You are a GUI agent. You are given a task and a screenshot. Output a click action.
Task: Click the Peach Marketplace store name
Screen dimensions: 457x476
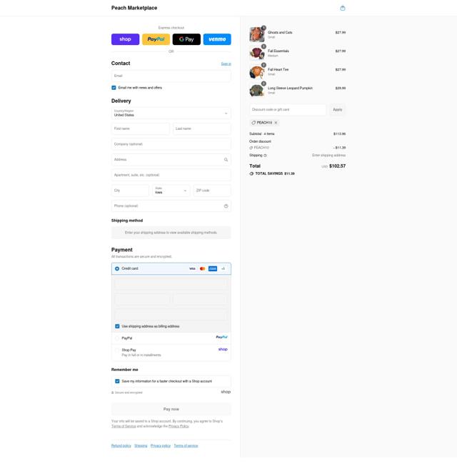pos(134,8)
